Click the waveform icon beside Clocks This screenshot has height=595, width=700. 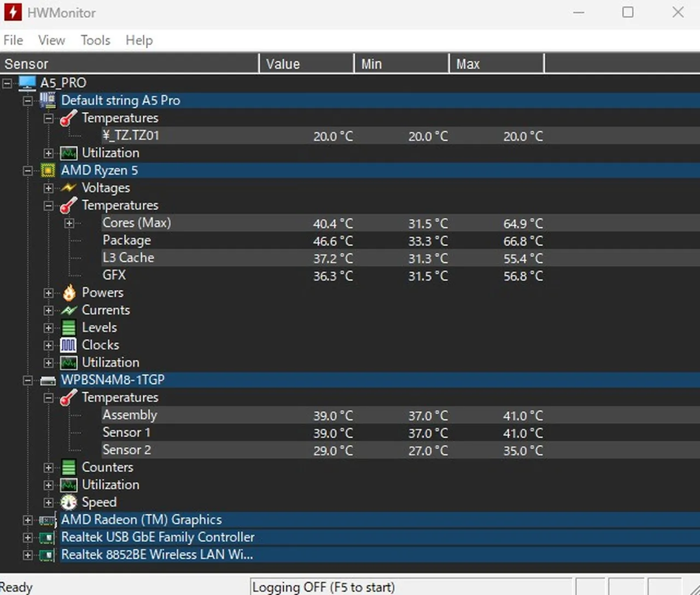coord(69,345)
